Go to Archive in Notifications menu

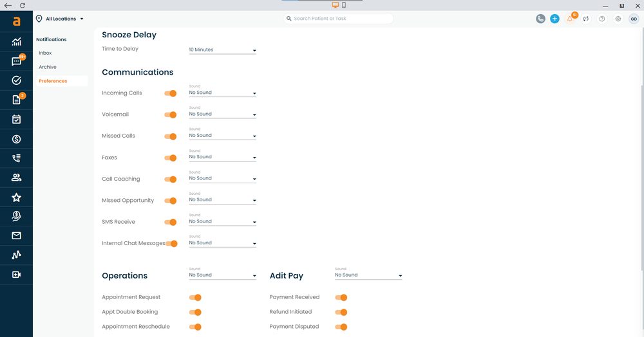click(48, 67)
